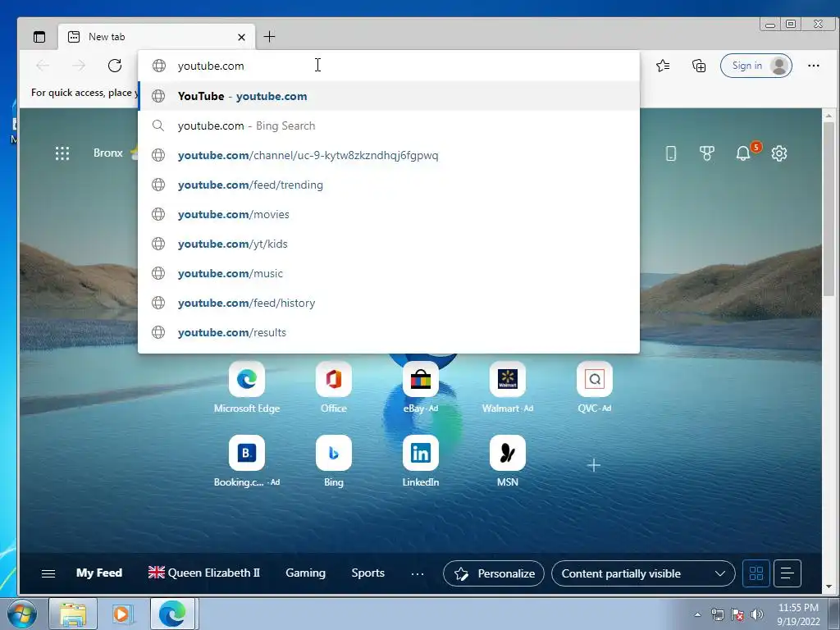This screenshot has height=630, width=840.
Task: Add a new quick link site
Action: (x=594, y=465)
